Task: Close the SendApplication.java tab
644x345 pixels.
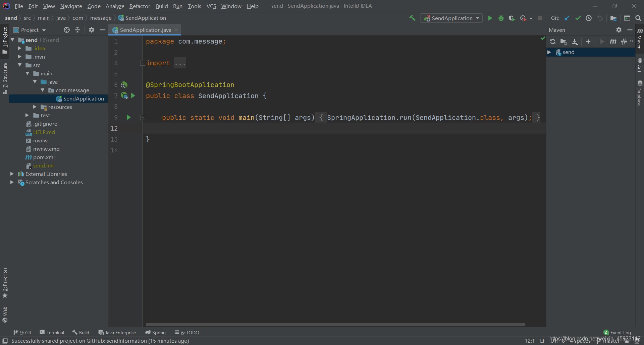Action: [176, 30]
